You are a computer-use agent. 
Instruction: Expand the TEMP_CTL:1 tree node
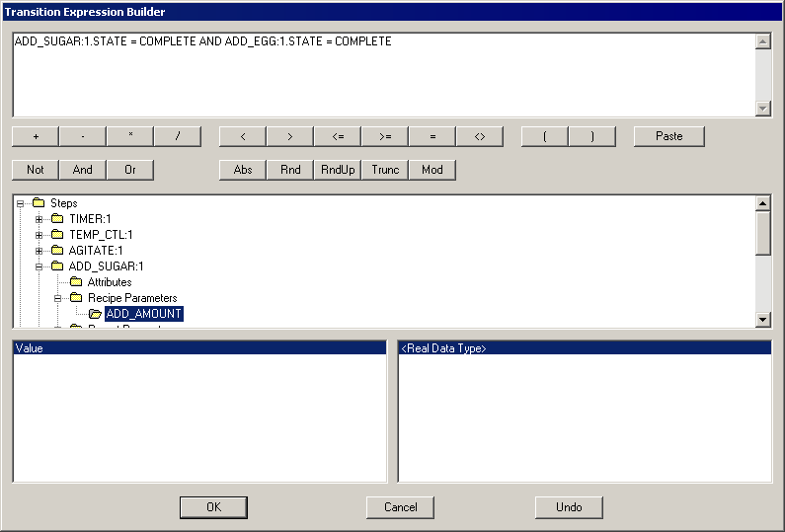coord(39,235)
